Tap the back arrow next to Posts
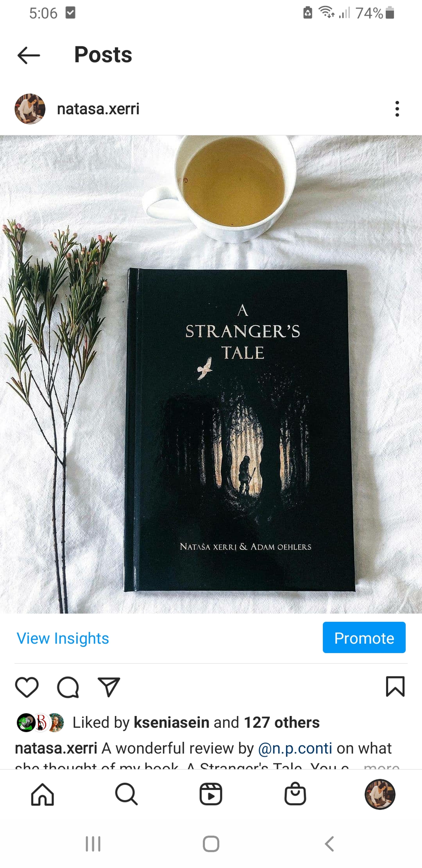The width and height of the screenshot is (422, 868). point(29,55)
